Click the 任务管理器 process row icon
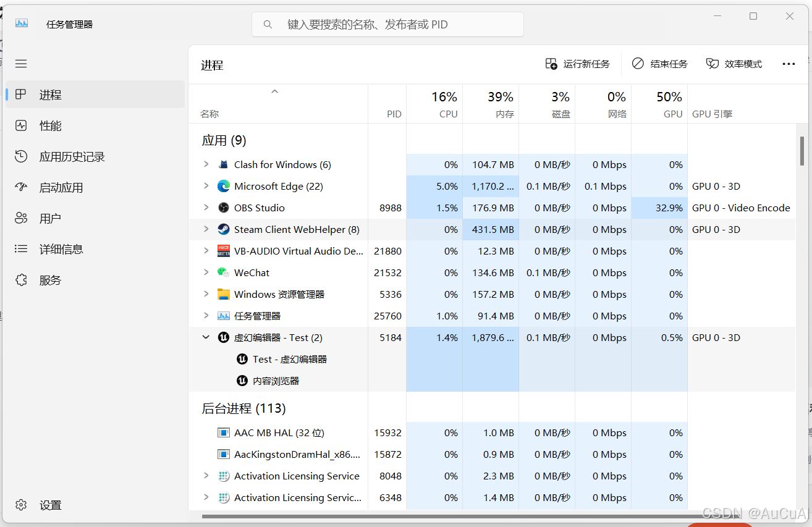 [224, 316]
